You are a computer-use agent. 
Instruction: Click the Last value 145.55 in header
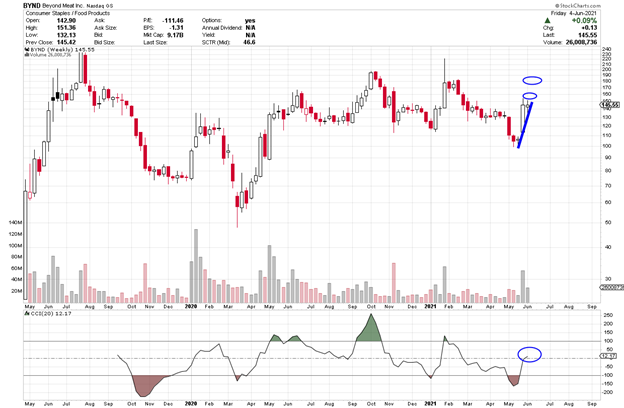click(587, 35)
